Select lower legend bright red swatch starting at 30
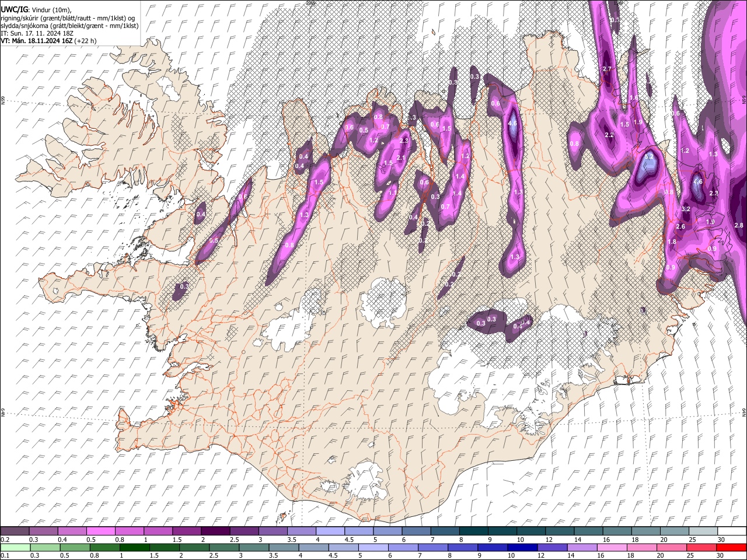 731,547
